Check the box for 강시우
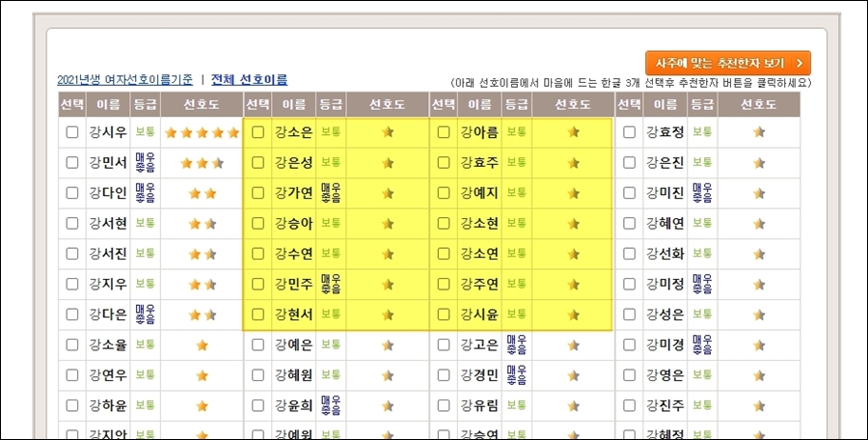 pos(72,132)
